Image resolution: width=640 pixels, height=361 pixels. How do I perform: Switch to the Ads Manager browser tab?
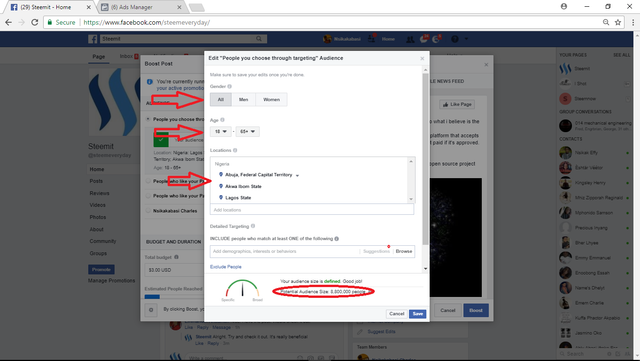[x=141, y=7]
